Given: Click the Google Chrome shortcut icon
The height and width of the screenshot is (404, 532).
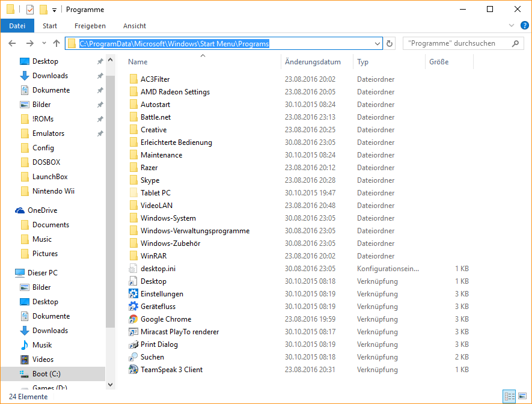Looking at the screenshot, I should coord(133,319).
